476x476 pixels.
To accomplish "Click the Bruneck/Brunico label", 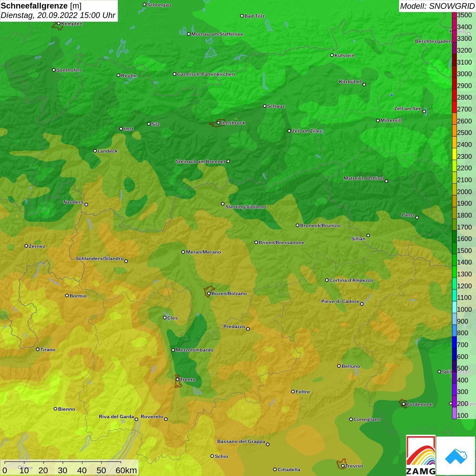I will tap(320, 225).
